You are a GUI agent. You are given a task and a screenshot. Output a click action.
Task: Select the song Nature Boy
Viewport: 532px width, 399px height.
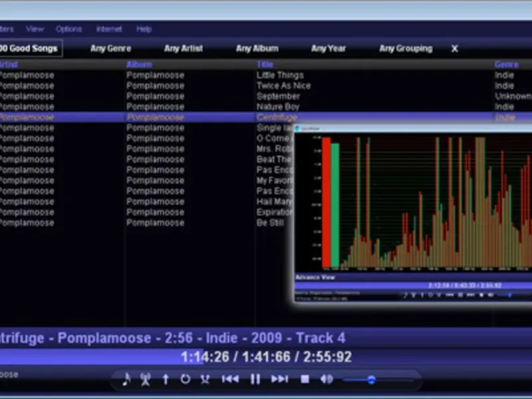[278, 107]
